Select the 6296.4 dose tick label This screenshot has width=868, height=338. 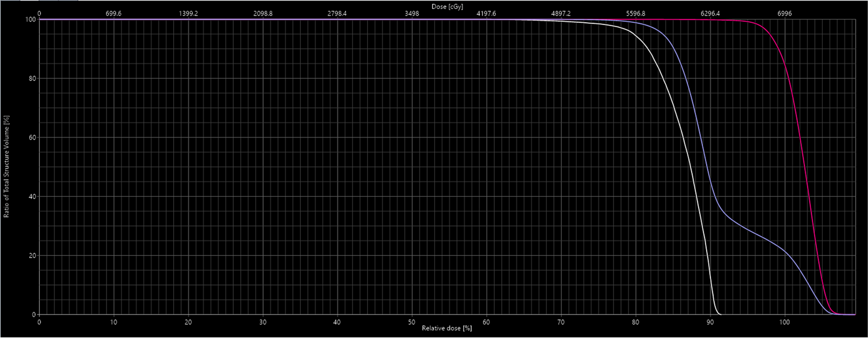pyautogui.click(x=710, y=13)
